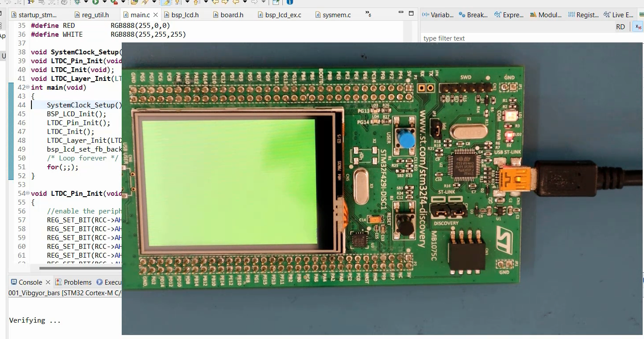
Task: Click the editor horizontal scrollbar
Action: tap(81, 268)
